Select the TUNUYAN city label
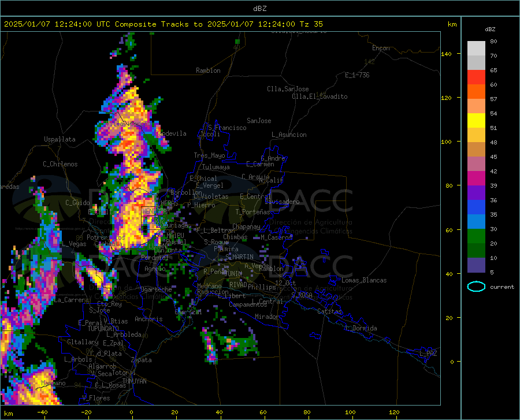The image size is (520, 420). tap(134, 381)
